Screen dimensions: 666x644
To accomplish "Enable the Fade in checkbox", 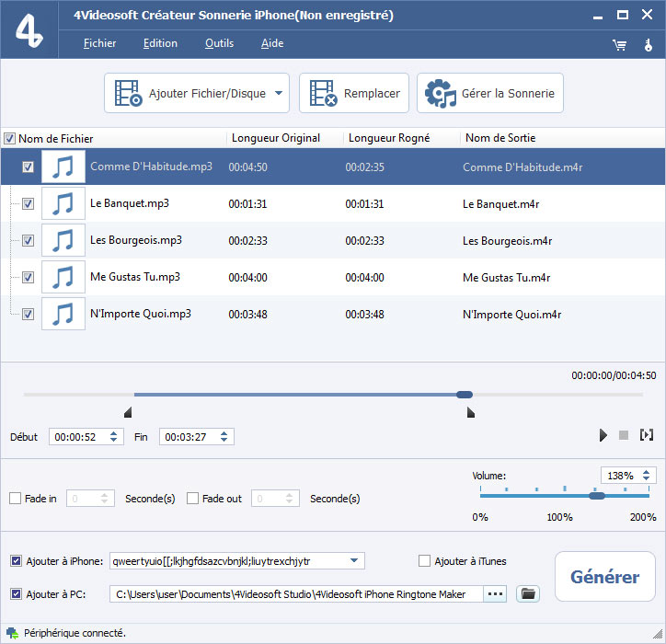I will [x=15, y=499].
